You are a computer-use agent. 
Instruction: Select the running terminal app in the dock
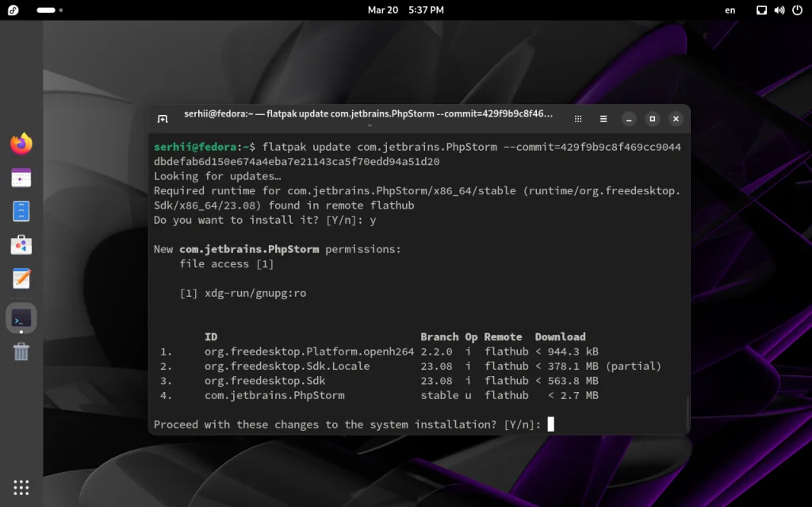pos(21,317)
